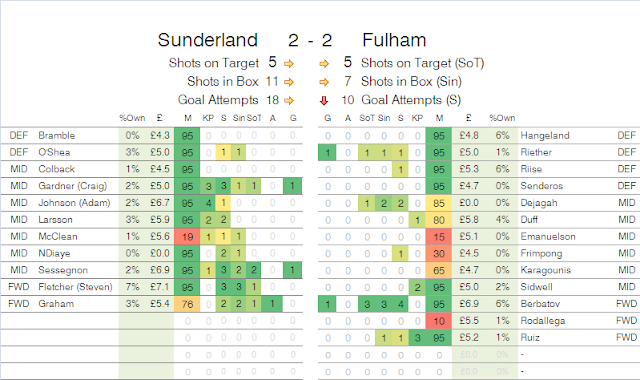640x380 pixels.
Task: Click the orange arrow beside Sunderland Goal Attempts 18
Action: (x=289, y=100)
